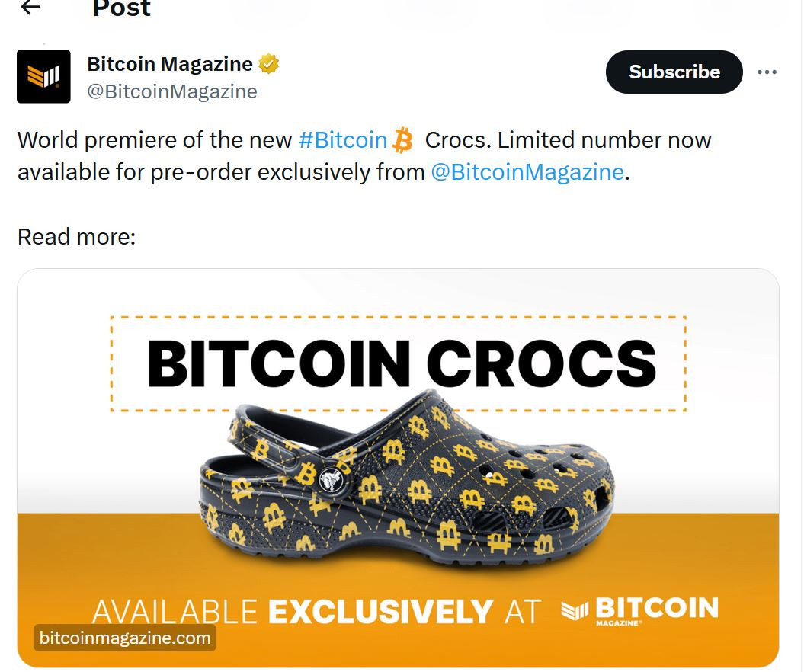The height and width of the screenshot is (672, 804).
Task: Select the World premiere post text
Action: point(364,156)
